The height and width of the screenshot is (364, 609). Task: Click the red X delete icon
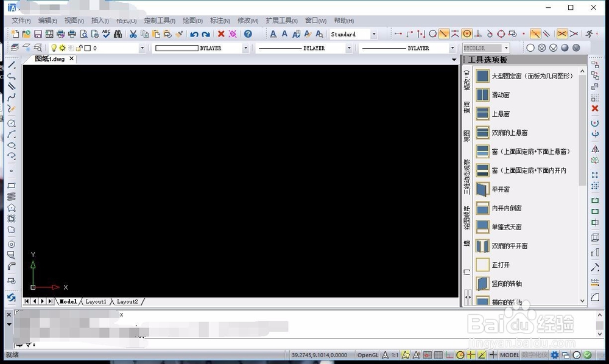(221, 34)
